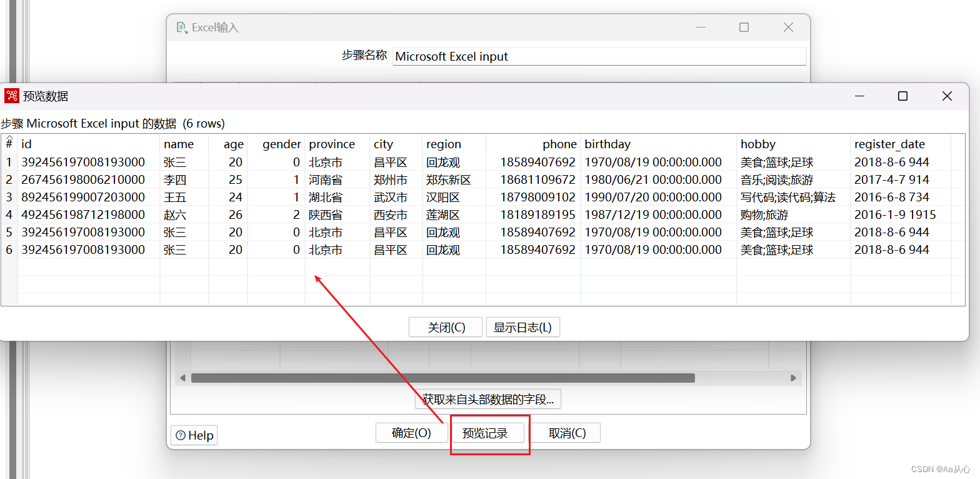This screenshot has height=479, width=980.
Task: Select register_date cell 2017-4-7 914
Action: tap(901, 179)
